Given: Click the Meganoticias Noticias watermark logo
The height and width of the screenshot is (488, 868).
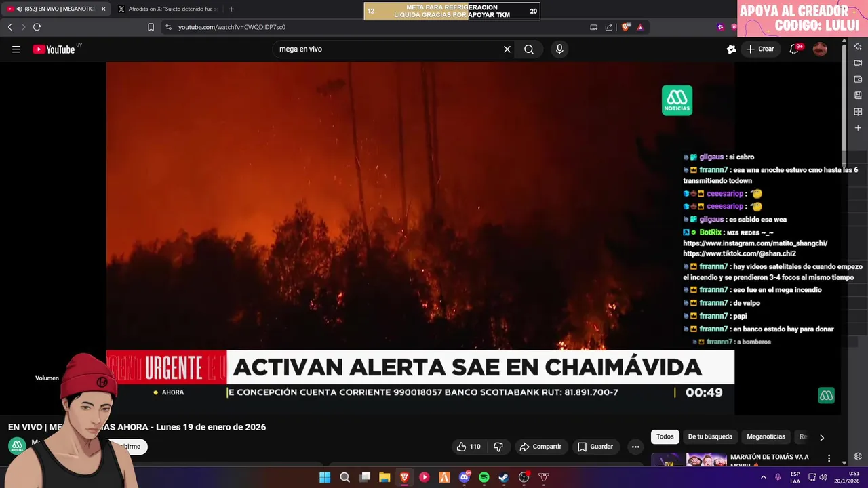Looking at the screenshot, I should [x=677, y=100].
